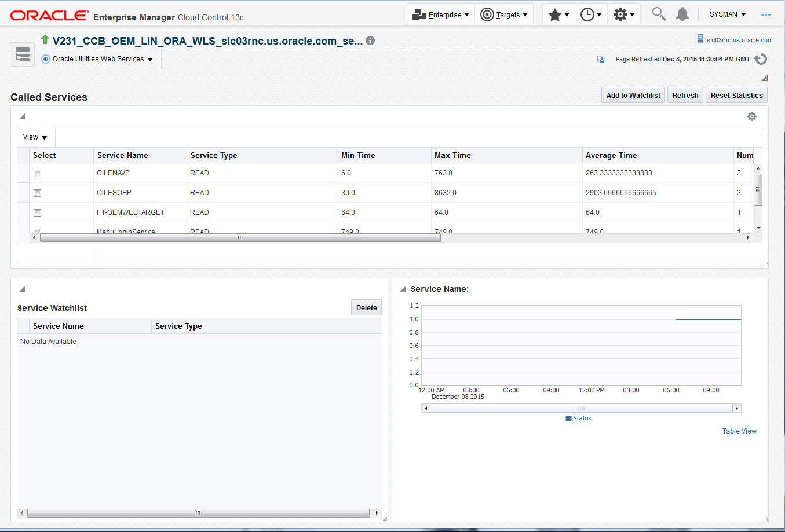Image resolution: width=785 pixels, height=532 pixels.
Task: Click the F1-OEMWEBTARGET service name cell
Action: coord(130,212)
